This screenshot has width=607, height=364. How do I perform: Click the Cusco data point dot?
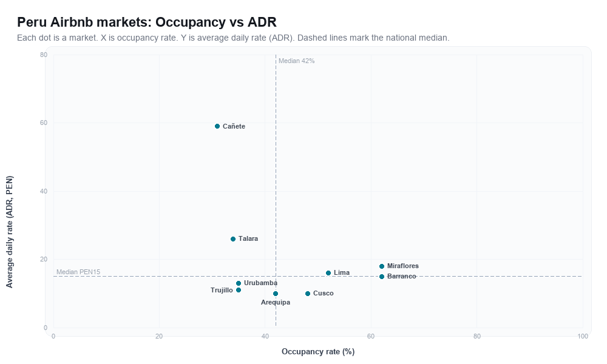pos(308,294)
